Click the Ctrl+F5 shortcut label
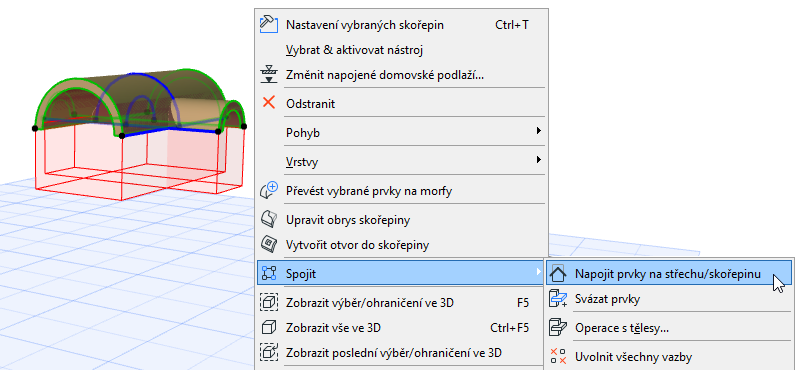Viewport: 795px width, 370px height. point(510,328)
